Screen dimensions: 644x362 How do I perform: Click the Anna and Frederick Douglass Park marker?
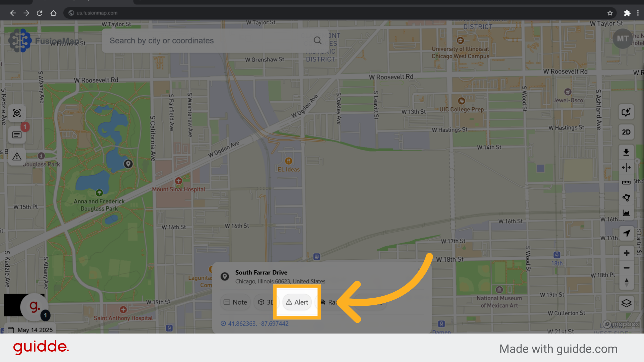pyautogui.click(x=99, y=193)
